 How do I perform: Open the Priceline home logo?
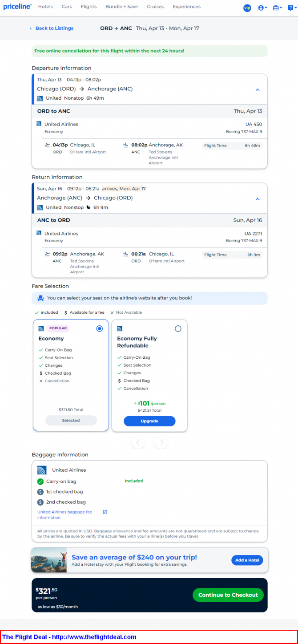coord(17,7)
